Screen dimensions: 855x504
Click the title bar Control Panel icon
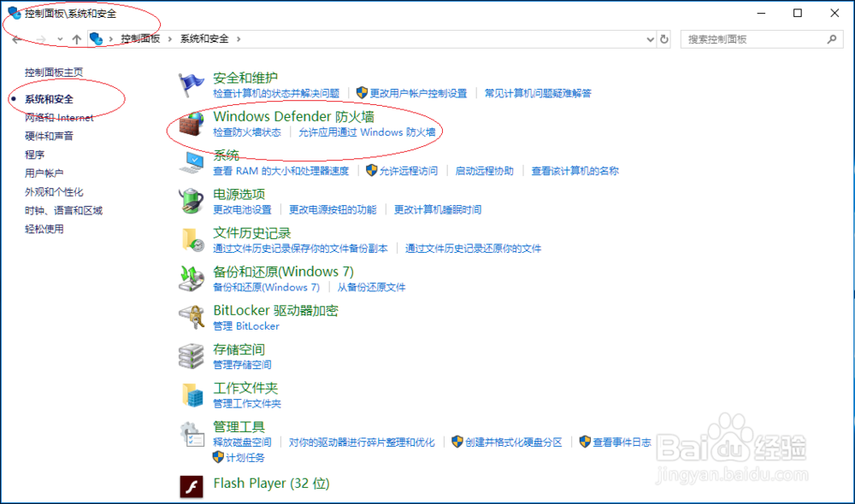(15, 13)
